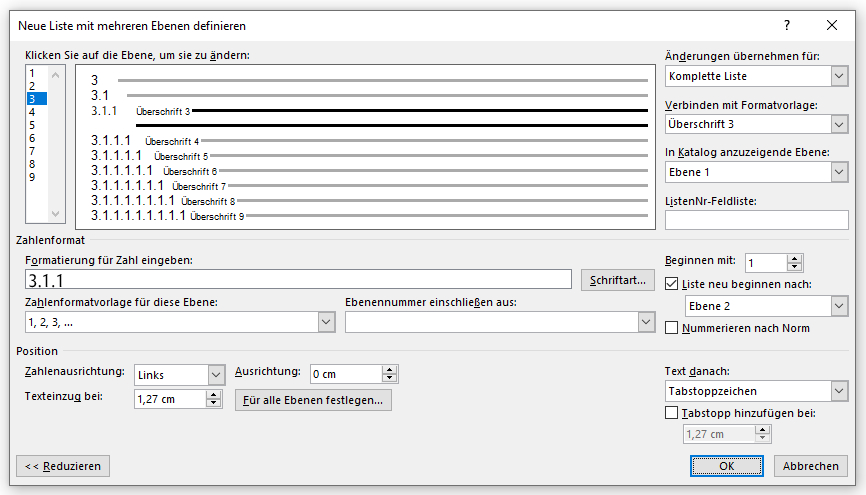Uncheck Liste neu beginnen nach checkbox
This screenshot has height=495, width=866.
pyautogui.click(x=671, y=284)
